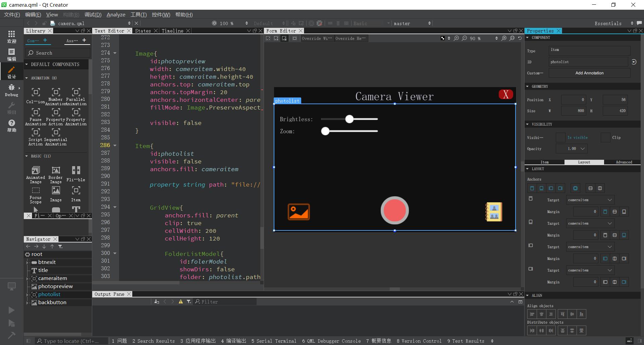The image size is (644, 345).
Task: Open Debug mode from the sidebar
Action: 12,90
